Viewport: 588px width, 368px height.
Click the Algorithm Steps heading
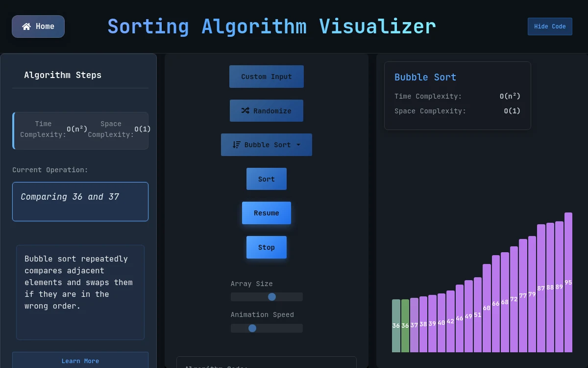point(63,75)
